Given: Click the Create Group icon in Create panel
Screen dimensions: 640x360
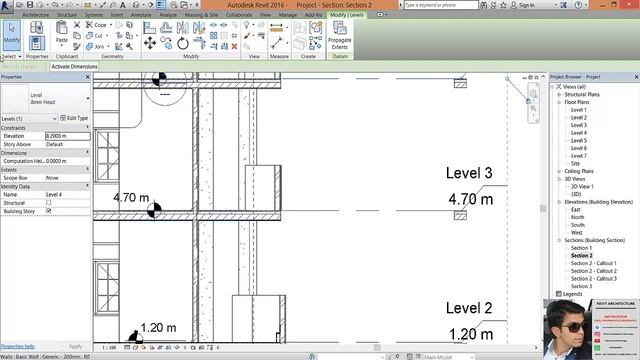Looking at the screenshot, I should (316, 28).
